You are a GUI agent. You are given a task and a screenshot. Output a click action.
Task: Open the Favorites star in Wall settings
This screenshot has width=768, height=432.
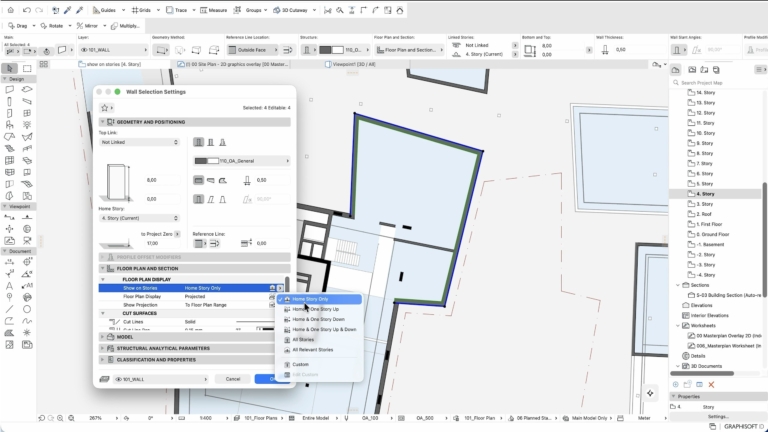pyautogui.click(x=104, y=108)
